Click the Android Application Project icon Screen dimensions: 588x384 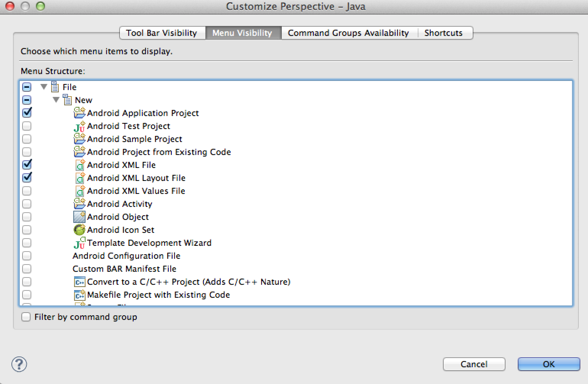[x=79, y=113]
